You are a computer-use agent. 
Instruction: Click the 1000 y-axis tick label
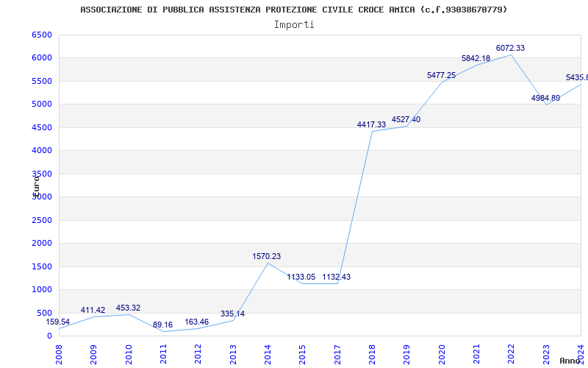click(x=42, y=289)
